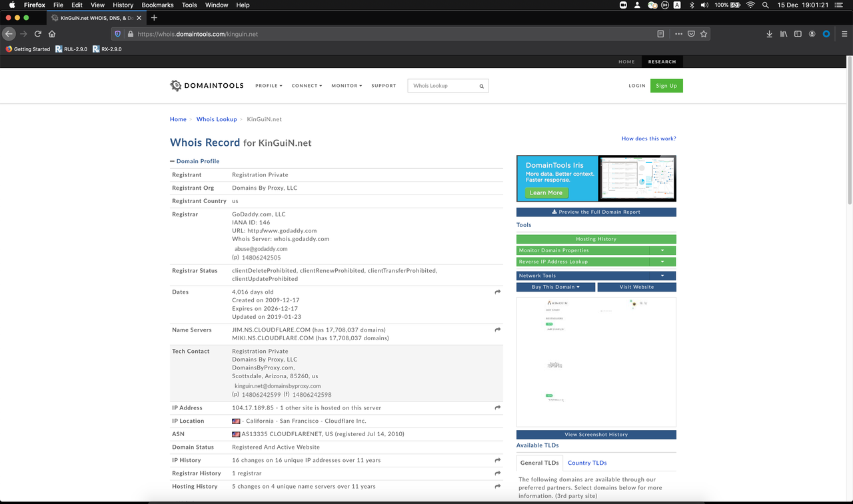Open the CONNECT dropdown menu
853x504 pixels.
coord(307,86)
